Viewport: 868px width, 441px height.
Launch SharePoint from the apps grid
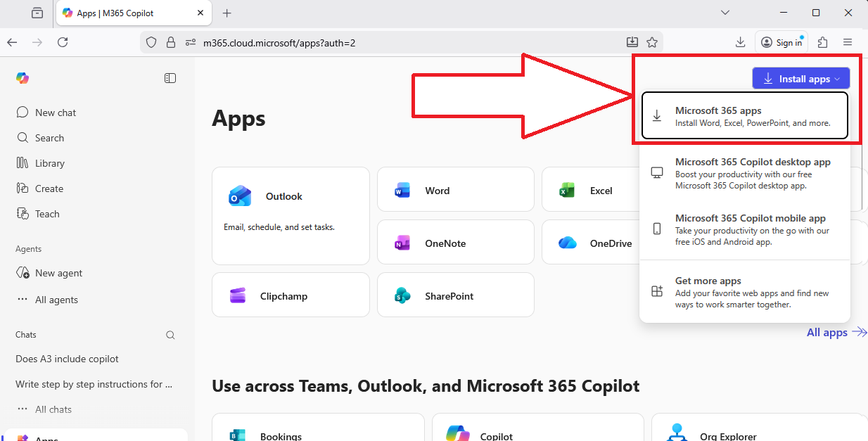(455, 295)
